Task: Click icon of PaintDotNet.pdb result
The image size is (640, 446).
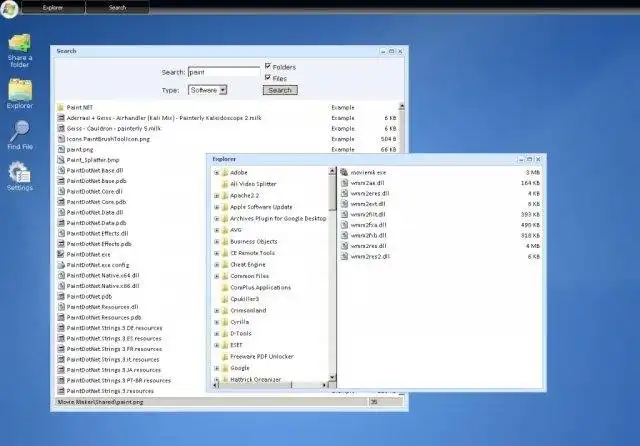Action: (x=61, y=296)
